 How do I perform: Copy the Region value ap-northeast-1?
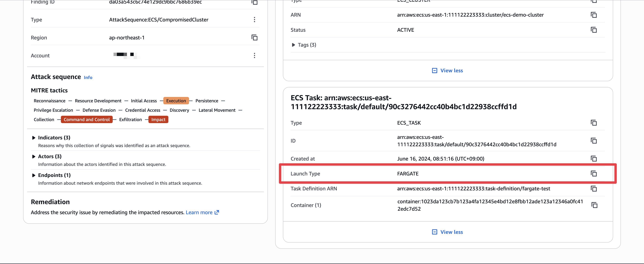[x=254, y=38]
